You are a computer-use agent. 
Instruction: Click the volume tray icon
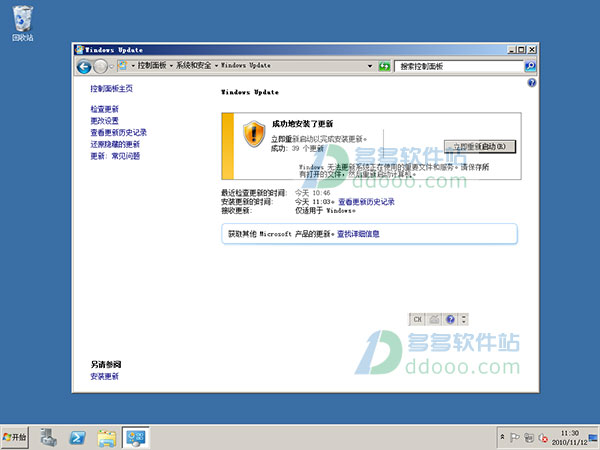click(x=543, y=437)
